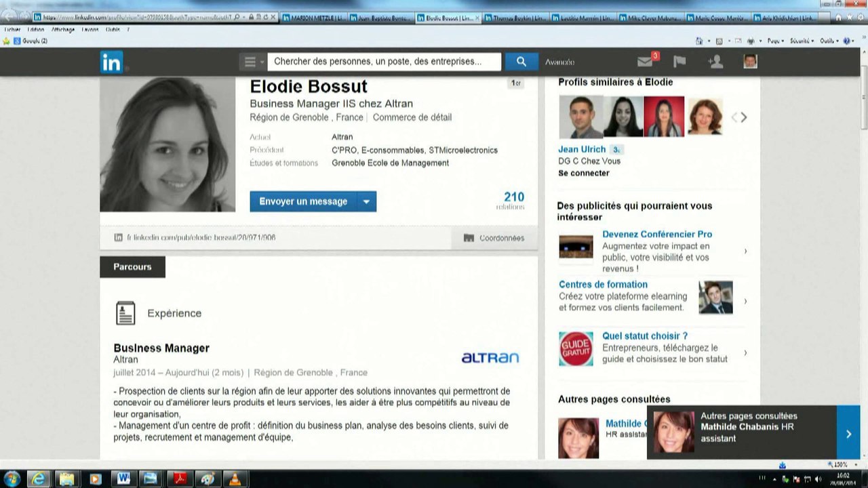Switch to the Thomas browser tab
Image resolution: width=868 pixels, height=488 pixels.
515,18
